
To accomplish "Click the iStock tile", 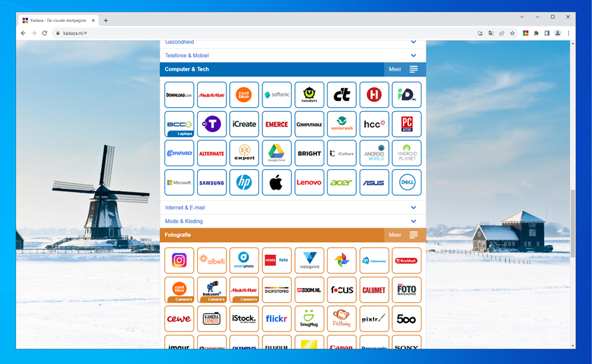I will 244,319.
